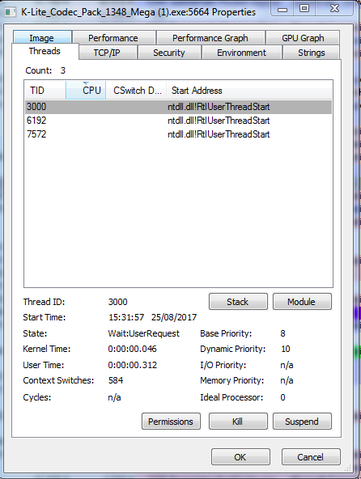The image size is (361, 479).
Task: Switch to the Performance tab
Action: (x=114, y=38)
